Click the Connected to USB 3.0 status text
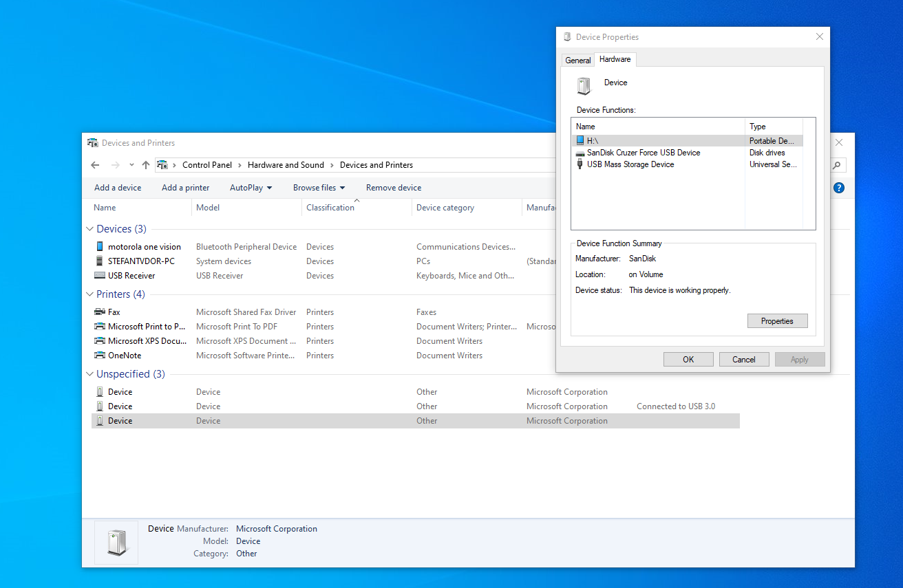The height and width of the screenshot is (588, 903). [x=676, y=406]
